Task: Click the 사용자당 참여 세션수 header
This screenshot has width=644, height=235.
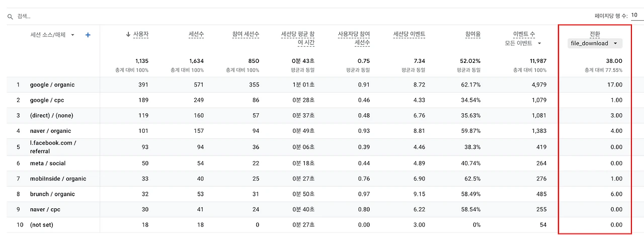Action: tap(354, 38)
